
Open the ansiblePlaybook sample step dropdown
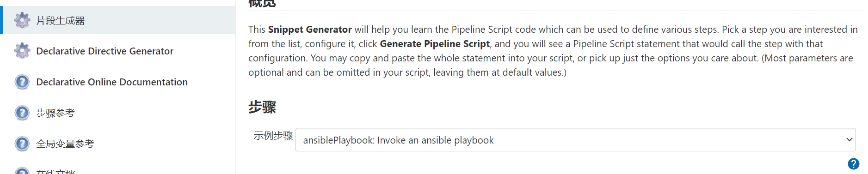[x=575, y=140]
